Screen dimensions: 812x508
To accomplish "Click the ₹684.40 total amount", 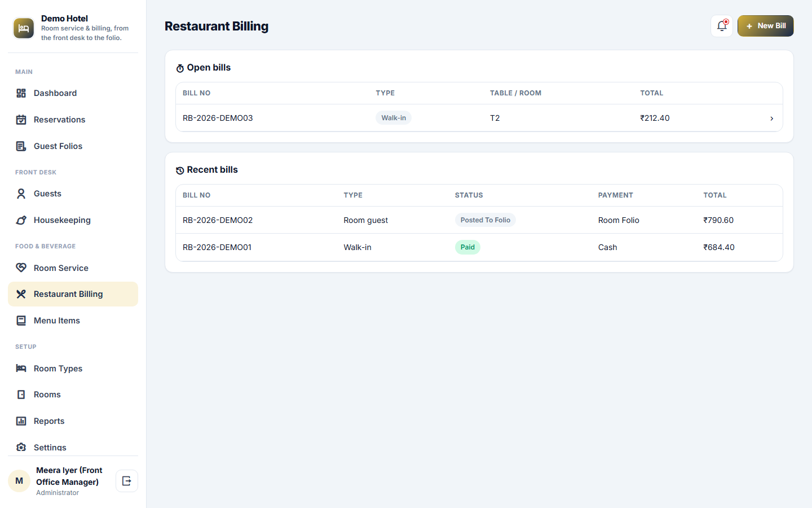I will pos(719,247).
